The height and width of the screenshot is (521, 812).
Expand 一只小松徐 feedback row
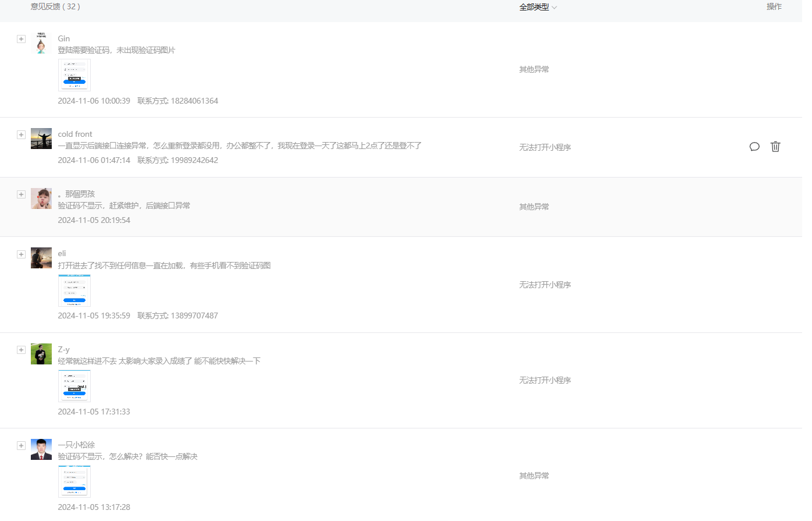coord(21,445)
